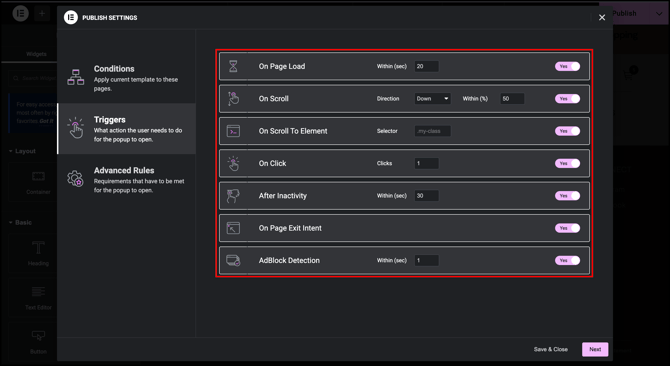The image size is (670, 366).
Task: Close the Publish Settings dialog
Action: (x=602, y=18)
